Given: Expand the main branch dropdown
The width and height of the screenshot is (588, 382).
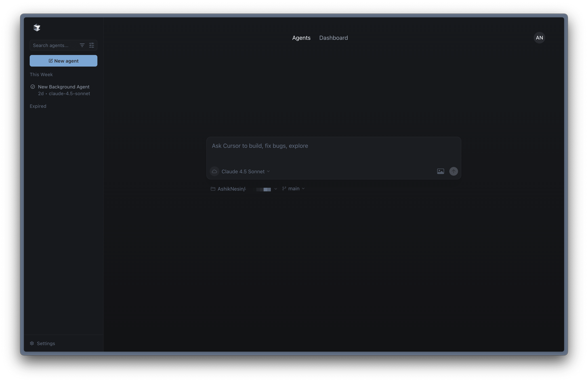Looking at the screenshot, I should click(294, 188).
